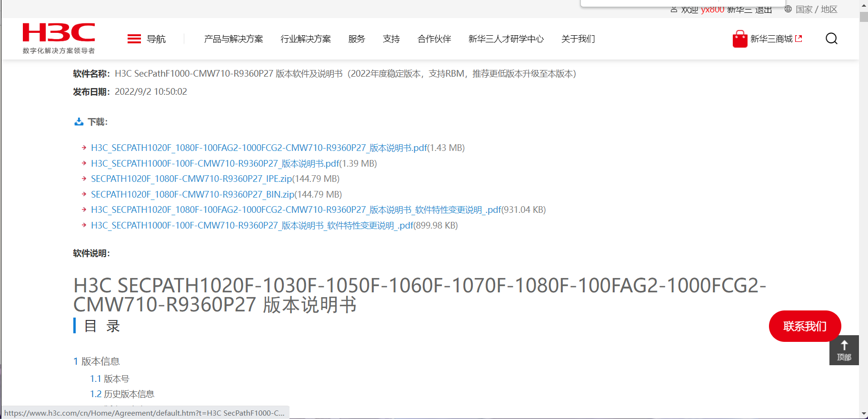
Task: Choose 国家 / 地区 region selector
Action: 816,9
